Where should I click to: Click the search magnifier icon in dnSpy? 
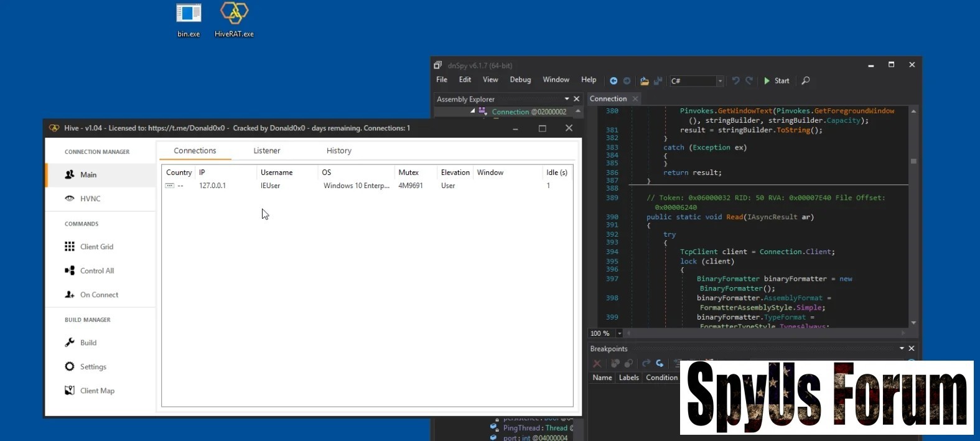pyautogui.click(x=806, y=80)
